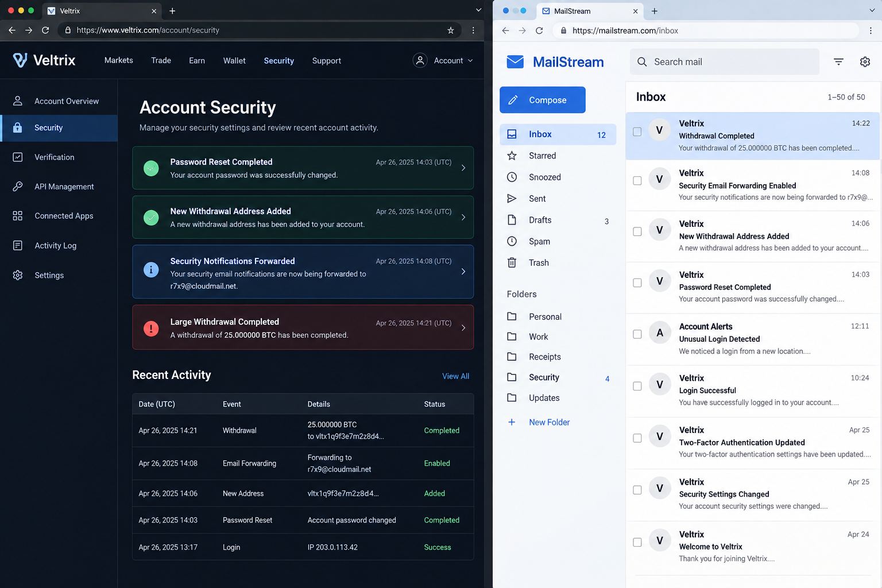
Task: Click the MailStream envelope logo
Action: (x=515, y=62)
